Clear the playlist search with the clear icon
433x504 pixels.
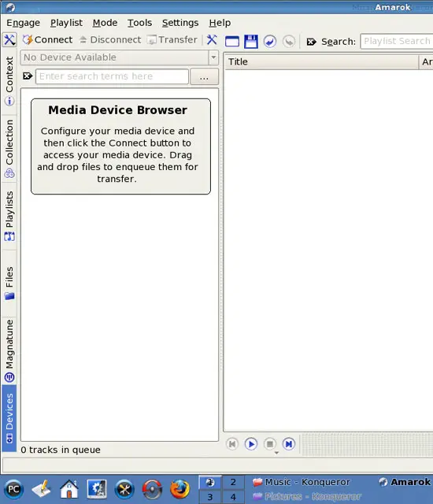click(311, 42)
